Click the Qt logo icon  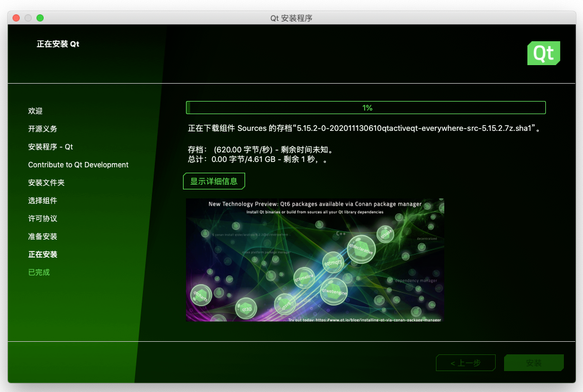[544, 53]
